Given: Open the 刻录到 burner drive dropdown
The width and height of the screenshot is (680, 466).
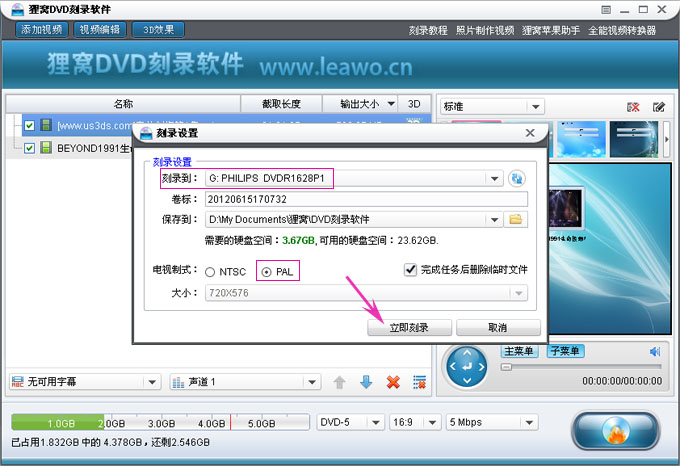Looking at the screenshot, I should pos(494,178).
